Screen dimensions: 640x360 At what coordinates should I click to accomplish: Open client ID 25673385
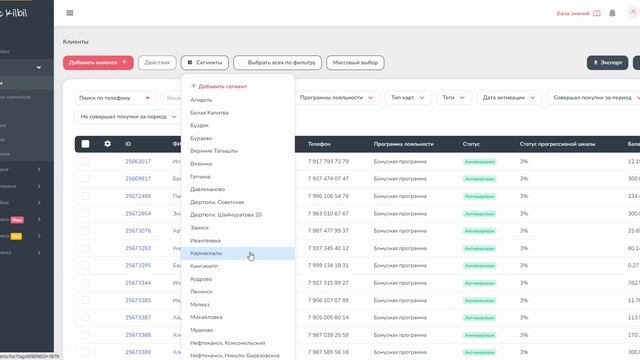point(138,300)
